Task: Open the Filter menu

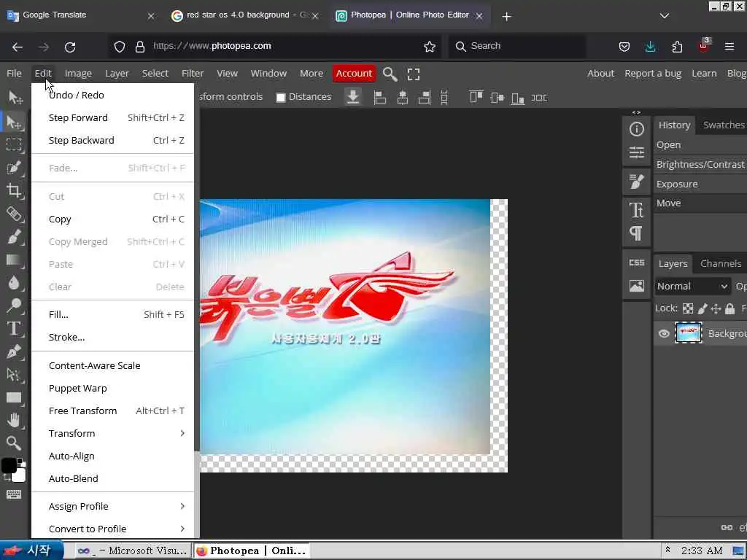Action: [193, 74]
